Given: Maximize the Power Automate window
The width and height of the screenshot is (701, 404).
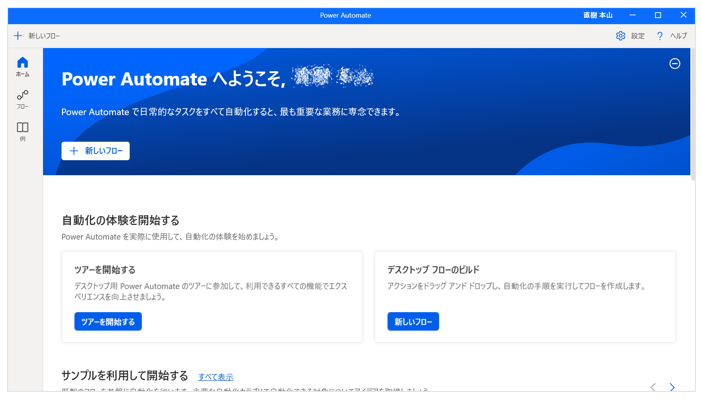Looking at the screenshot, I should click(x=658, y=15).
